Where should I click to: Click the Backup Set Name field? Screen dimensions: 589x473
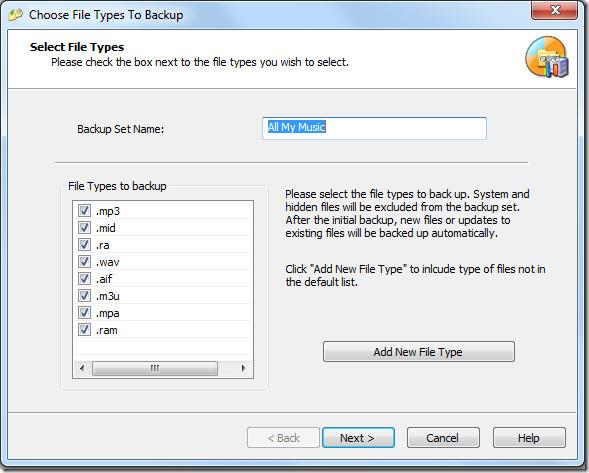click(374, 128)
